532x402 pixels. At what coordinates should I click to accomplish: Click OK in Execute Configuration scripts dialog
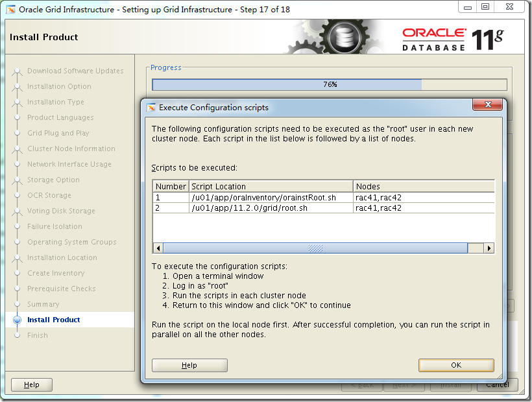click(x=456, y=365)
